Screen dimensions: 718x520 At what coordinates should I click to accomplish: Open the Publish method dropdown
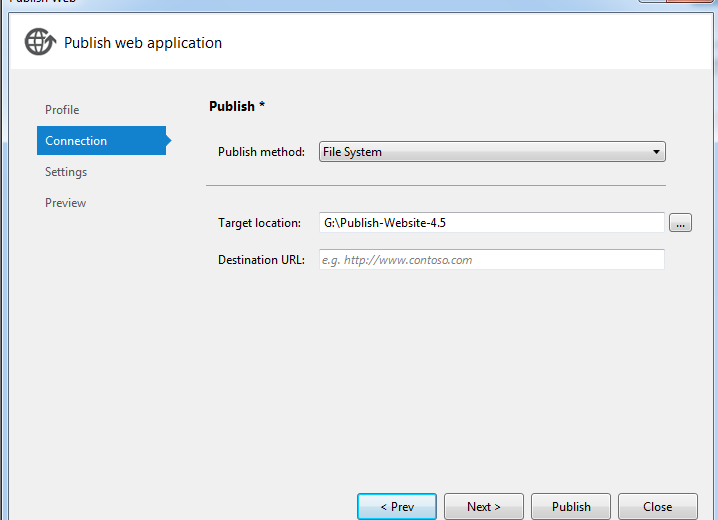click(492, 152)
